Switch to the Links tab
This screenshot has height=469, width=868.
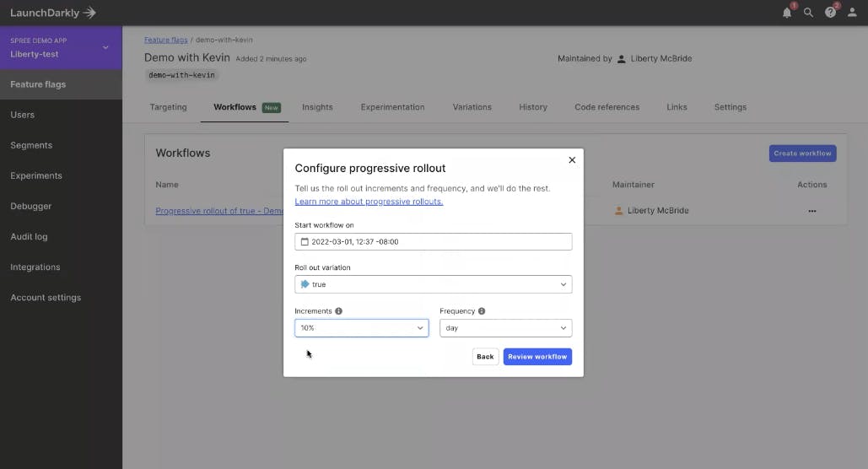click(x=677, y=107)
